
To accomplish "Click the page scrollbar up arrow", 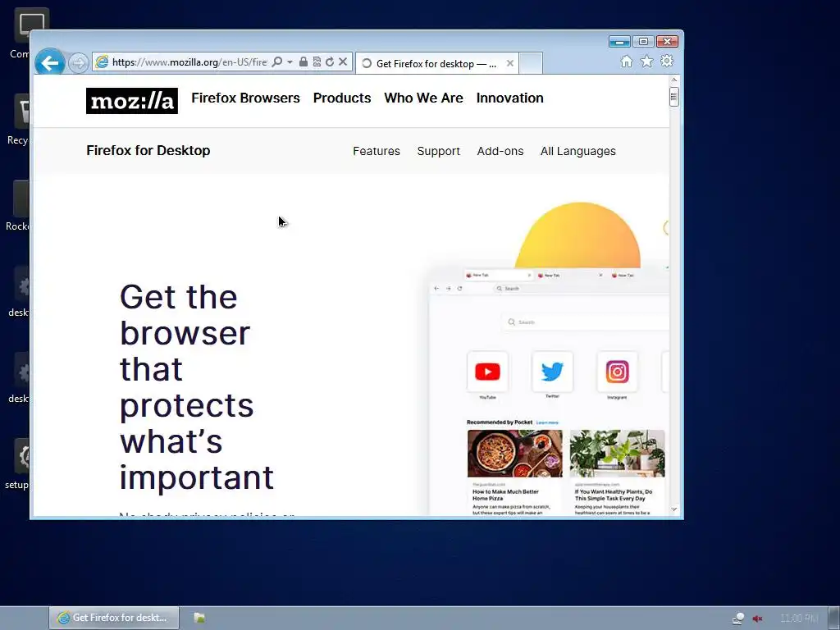I will [674, 80].
